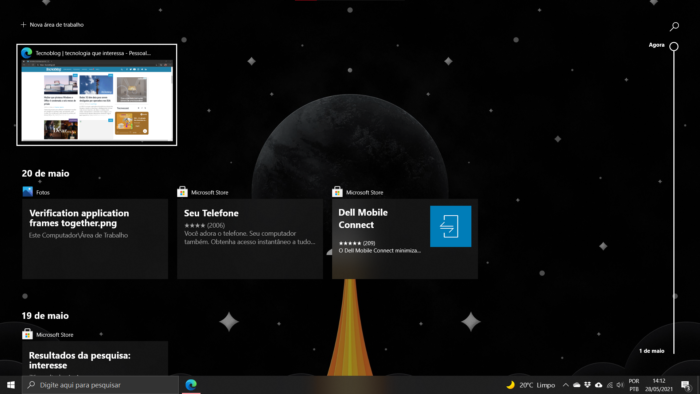Image resolution: width=700 pixels, height=394 pixels.
Task: Open the Seu Telefone activity card
Action: 250,239
